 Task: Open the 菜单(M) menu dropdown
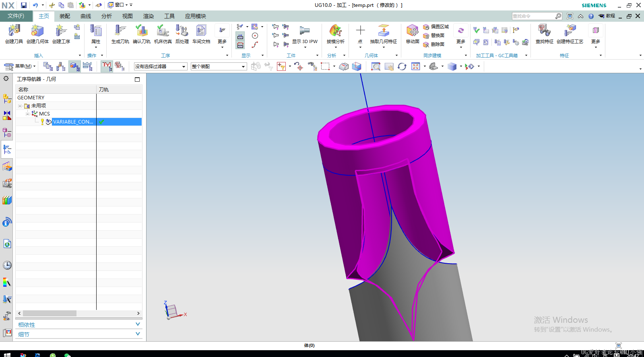coord(20,66)
